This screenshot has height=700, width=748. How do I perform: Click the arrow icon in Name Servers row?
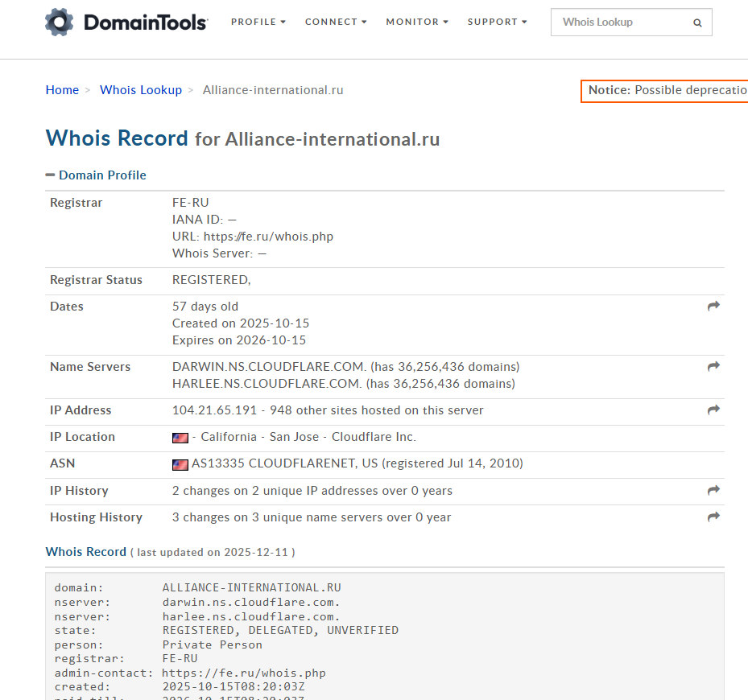[713, 367]
